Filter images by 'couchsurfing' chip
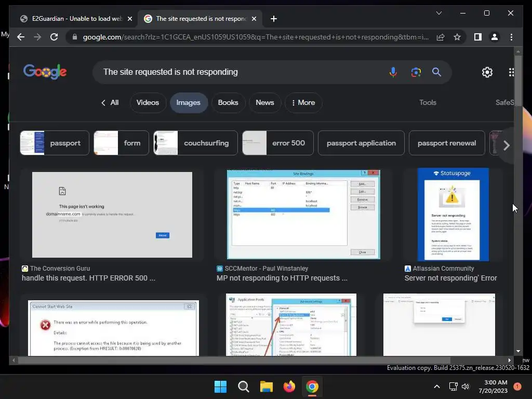Screen dimensions: 532x399 tap(195, 143)
